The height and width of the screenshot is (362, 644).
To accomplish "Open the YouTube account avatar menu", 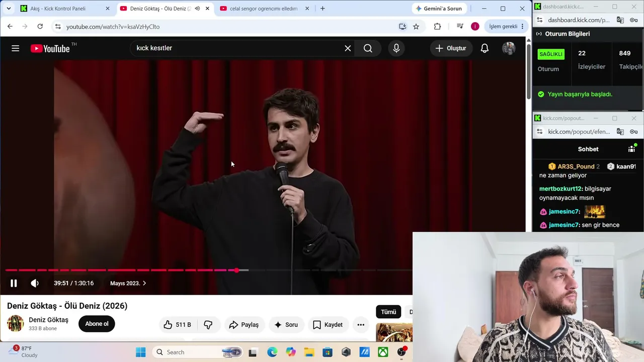I will pyautogui.click(x=509, y=48).
